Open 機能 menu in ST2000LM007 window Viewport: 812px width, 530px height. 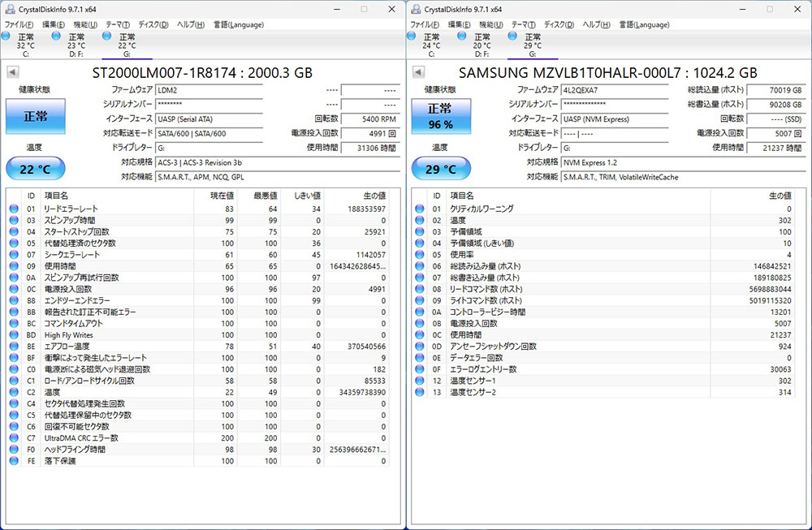click(x=85, y=24)
